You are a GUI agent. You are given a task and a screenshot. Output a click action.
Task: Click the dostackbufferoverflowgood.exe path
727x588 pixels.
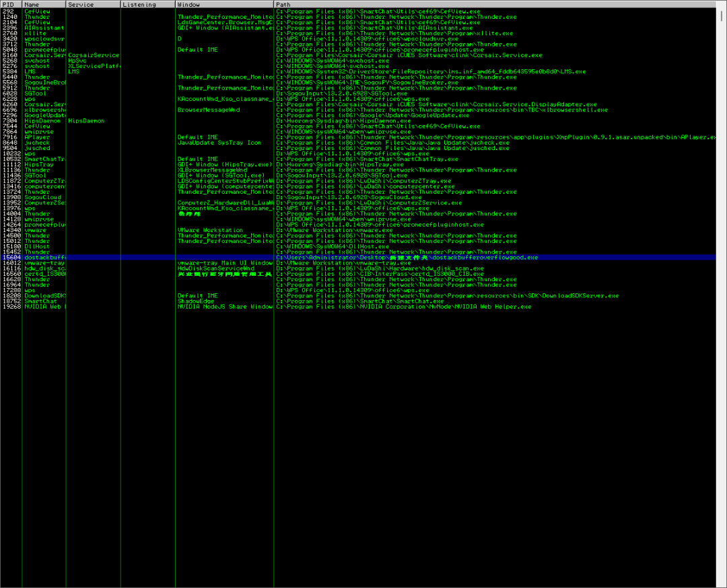[407, 258]
